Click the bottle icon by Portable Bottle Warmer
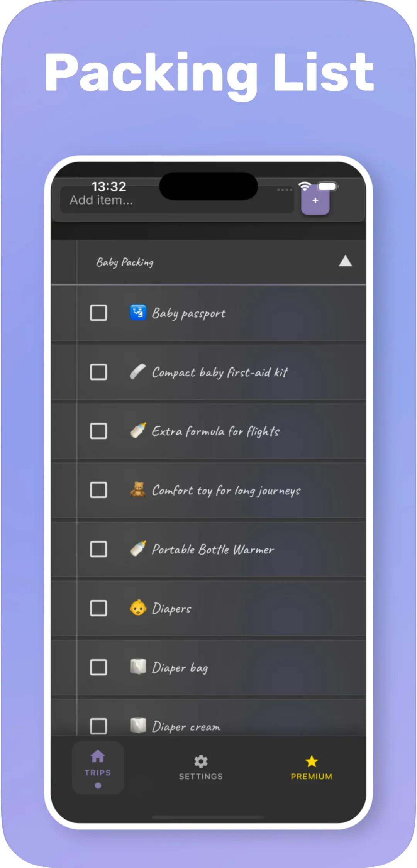The height and width of the screenshot is (868, 417). pos(138,549)
